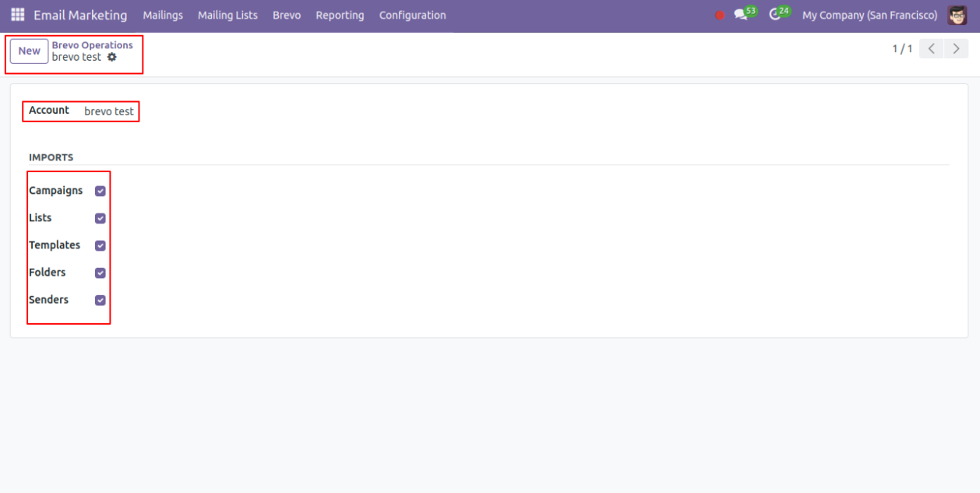Toggle the Lists import checkbox

click(x=100, y=218)
